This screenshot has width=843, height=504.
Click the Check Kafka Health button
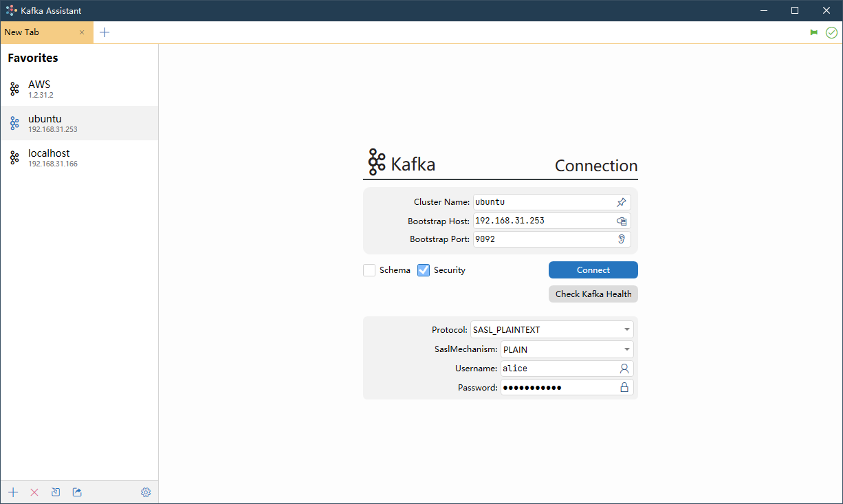(593, 294)
